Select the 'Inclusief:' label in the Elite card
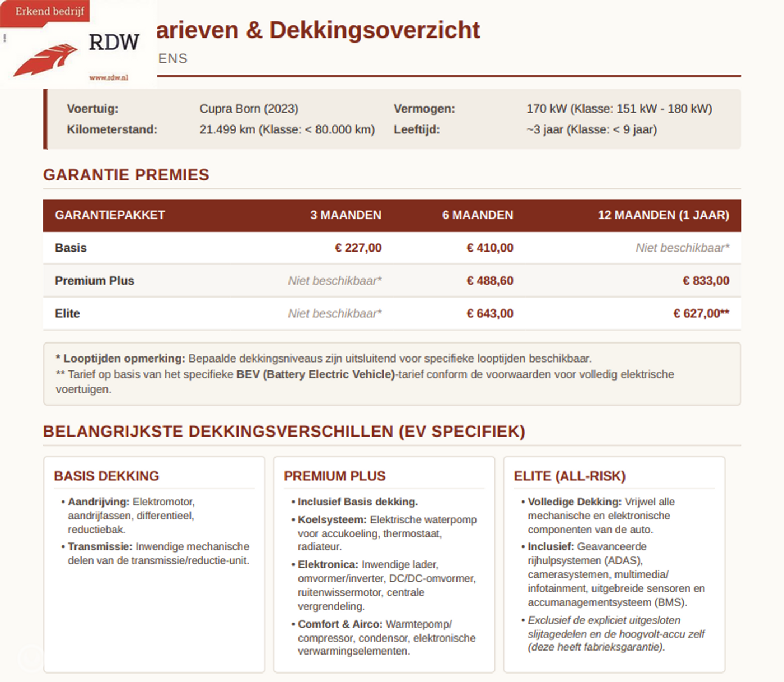Screen dimensions: 784x682 point(551,546)
